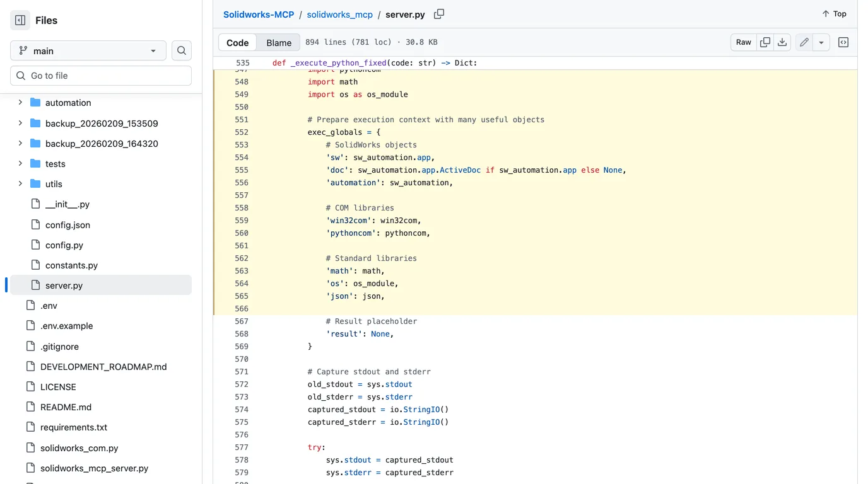Open the .env file

[x=49, y=306]
